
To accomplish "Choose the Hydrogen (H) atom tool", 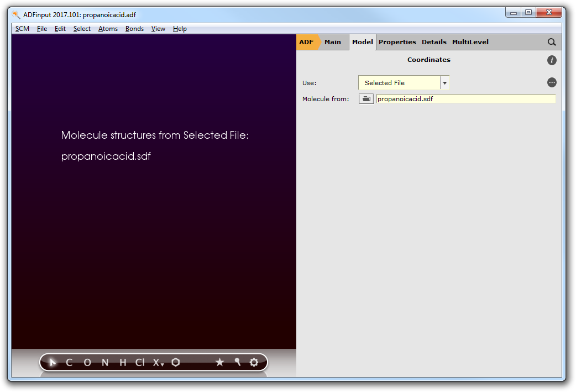I will [123, 363].
